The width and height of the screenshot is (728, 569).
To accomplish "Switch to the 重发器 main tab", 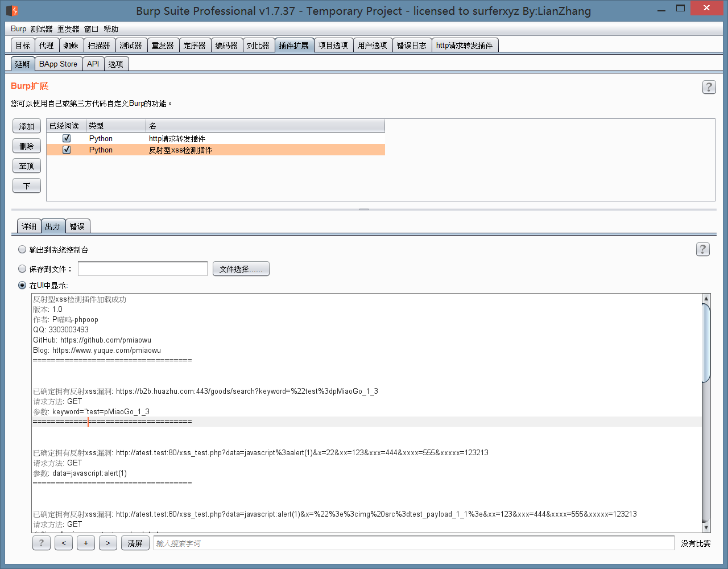I will pyautogui.click(x=163, y=46).
